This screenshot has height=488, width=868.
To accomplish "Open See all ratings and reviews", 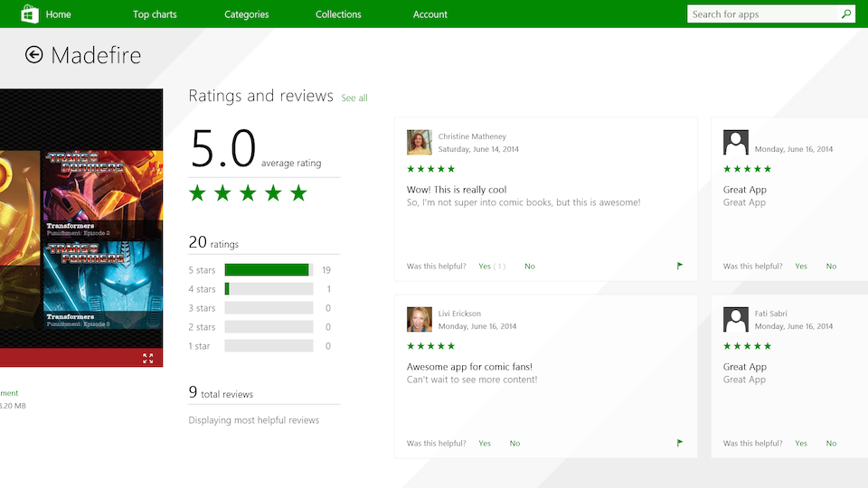I will coord(354,99).
